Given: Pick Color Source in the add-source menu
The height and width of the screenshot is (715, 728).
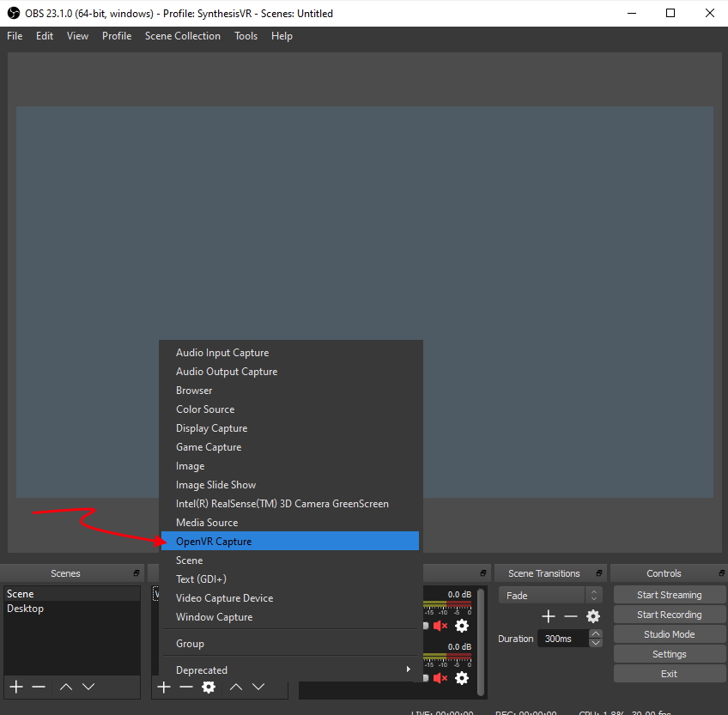Looking at the screenshot, I should point(290,409).
